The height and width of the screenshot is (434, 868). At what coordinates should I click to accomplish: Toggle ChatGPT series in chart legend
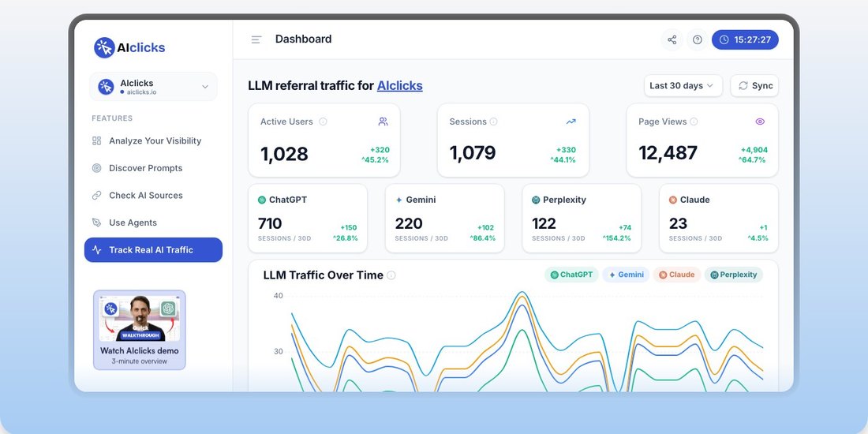[x=571, y=275]
